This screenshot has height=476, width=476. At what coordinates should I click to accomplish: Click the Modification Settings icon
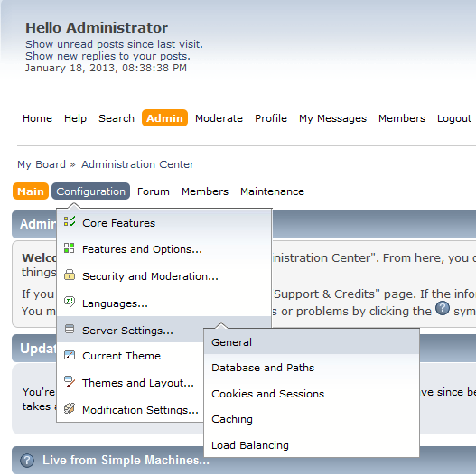pos(70,408)
